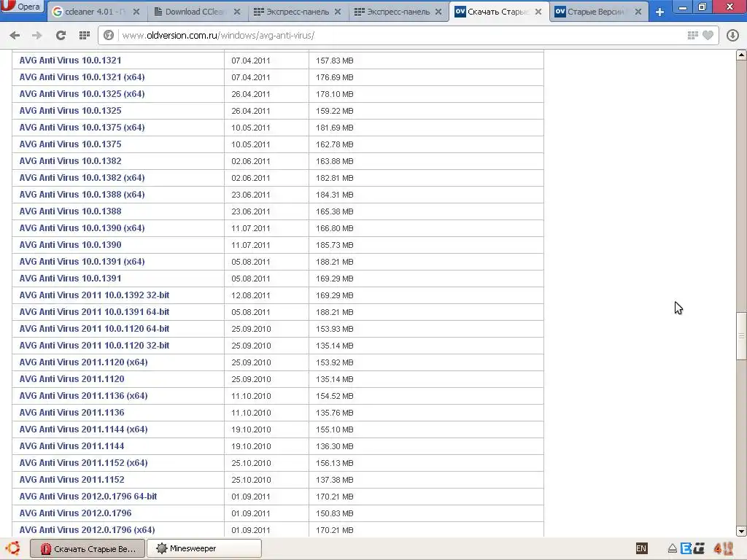Click scrollbar up arrow
The height and width of the screenshot is (560, 747).
tap(741, 55)
